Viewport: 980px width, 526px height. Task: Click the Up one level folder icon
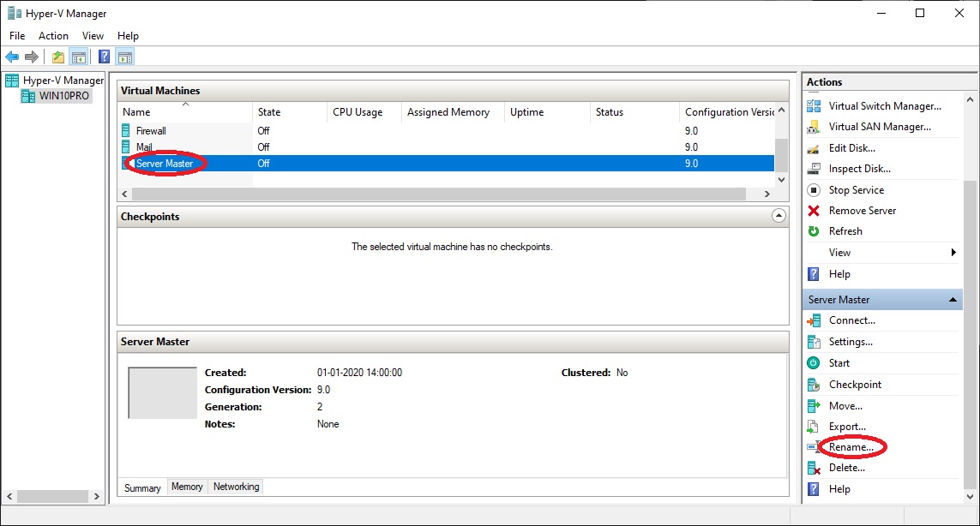(x=58, y=57)
